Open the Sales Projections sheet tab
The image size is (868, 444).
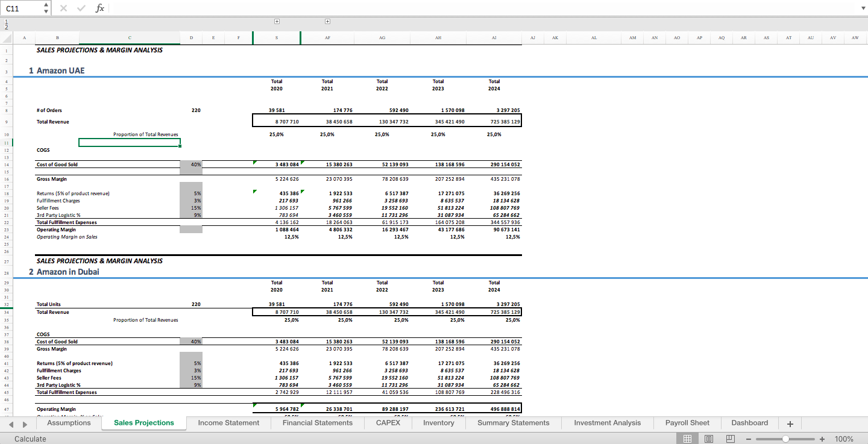pyautogui.click(x=144, y=423)
